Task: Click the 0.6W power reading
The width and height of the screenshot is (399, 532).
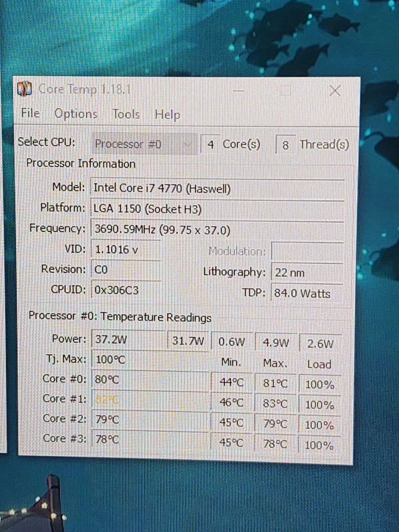Action: (231, 342)
